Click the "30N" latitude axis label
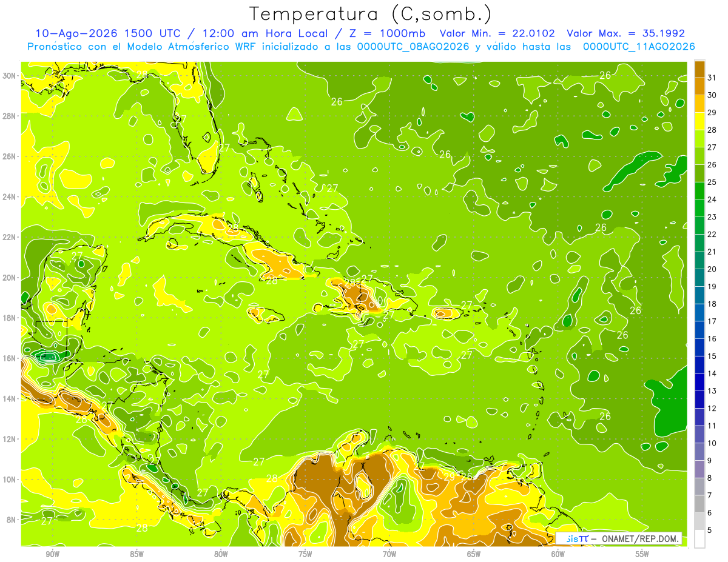 click(10, 76)
